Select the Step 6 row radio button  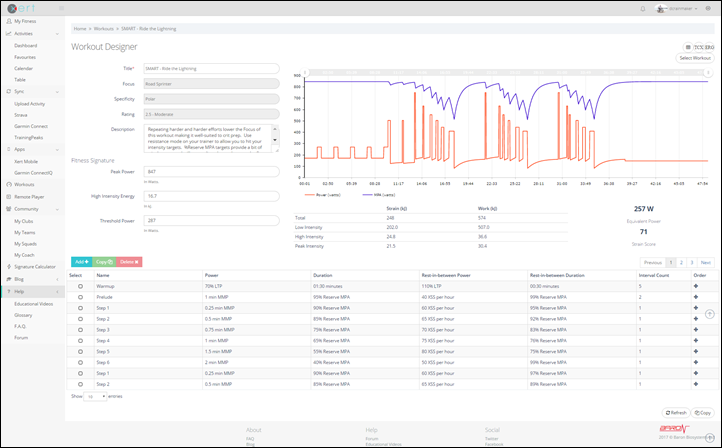pos(80,362)
